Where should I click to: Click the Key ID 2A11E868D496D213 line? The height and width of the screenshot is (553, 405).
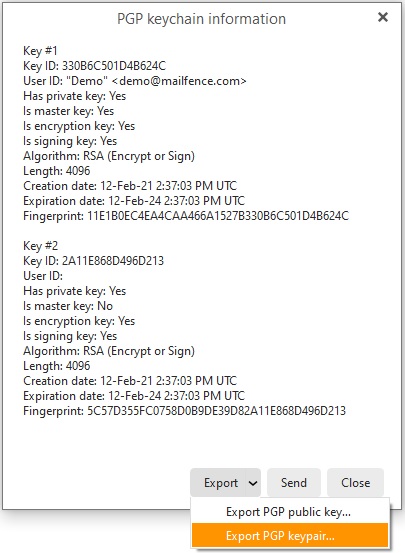coord(93,261)
